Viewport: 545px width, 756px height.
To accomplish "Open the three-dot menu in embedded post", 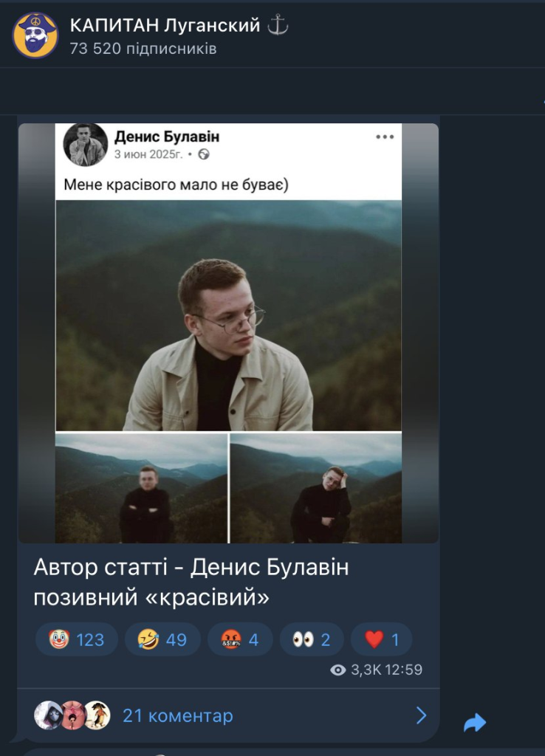I will click(385, 137).
